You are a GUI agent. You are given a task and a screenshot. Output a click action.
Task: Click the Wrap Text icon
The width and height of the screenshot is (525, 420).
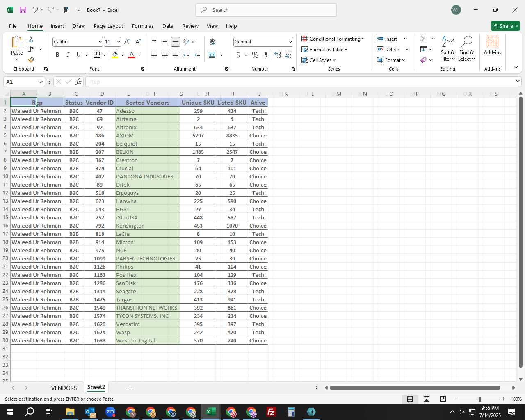click(x=212, y=41)
